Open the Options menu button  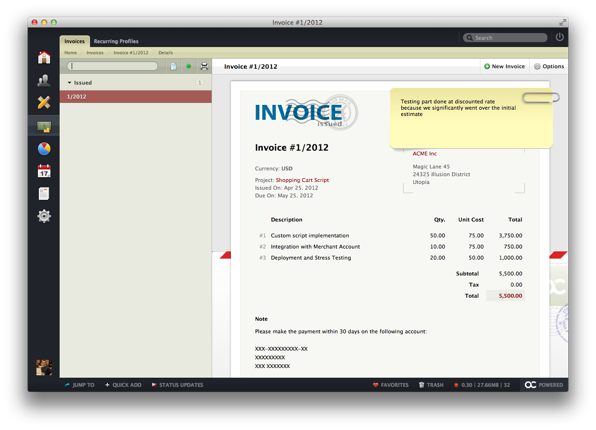click(x=549, y=66)
